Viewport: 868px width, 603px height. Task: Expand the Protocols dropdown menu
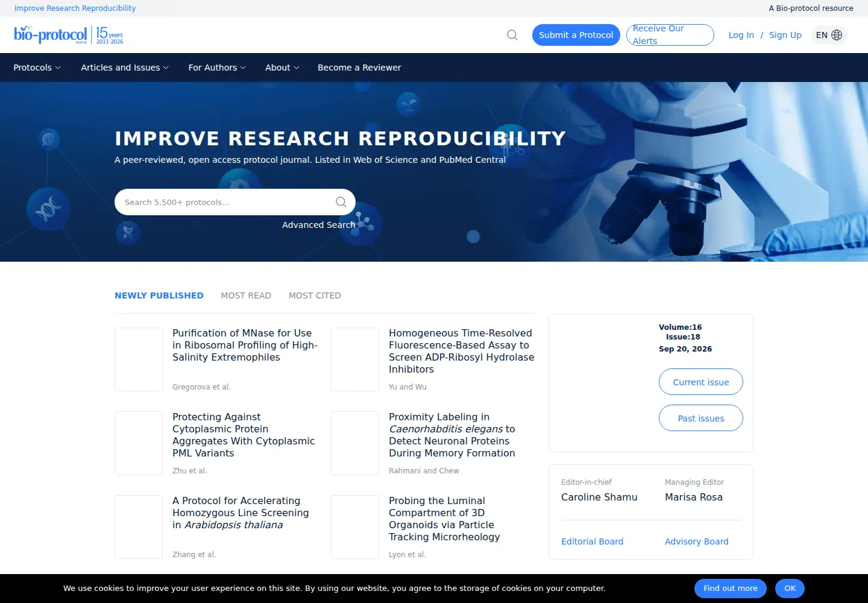pos(37,68)
